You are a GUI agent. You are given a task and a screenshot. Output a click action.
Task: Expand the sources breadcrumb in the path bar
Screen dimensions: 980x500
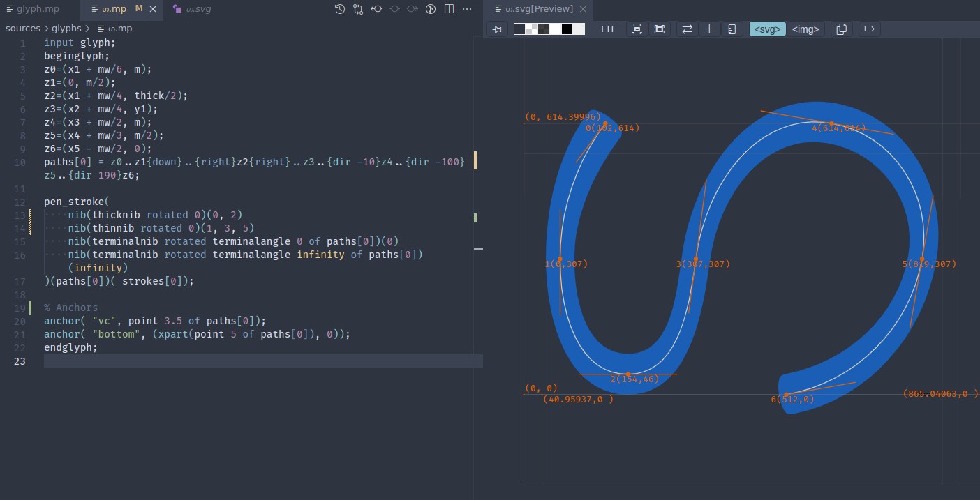(22, 28)
